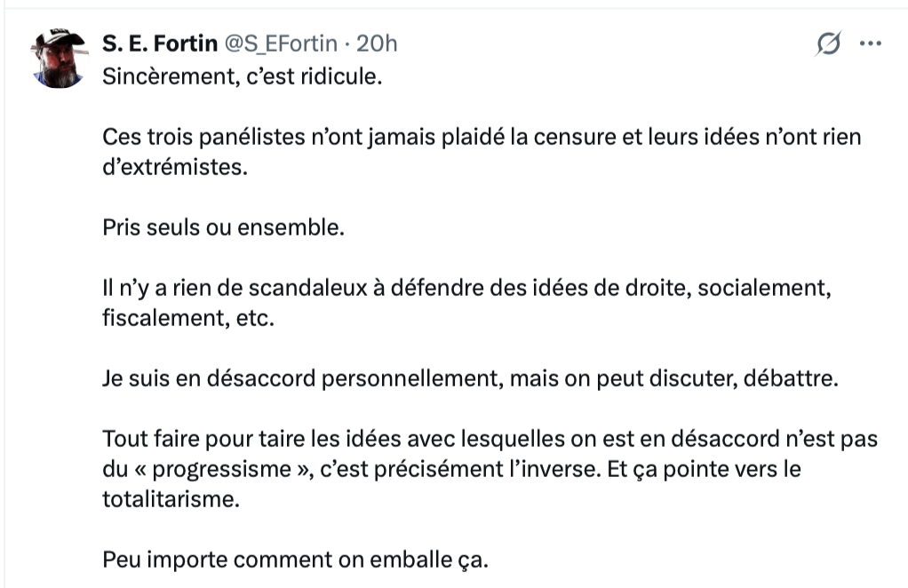
Task: Click the word "d'extrémistes" in the post
Action: point(172,166)
